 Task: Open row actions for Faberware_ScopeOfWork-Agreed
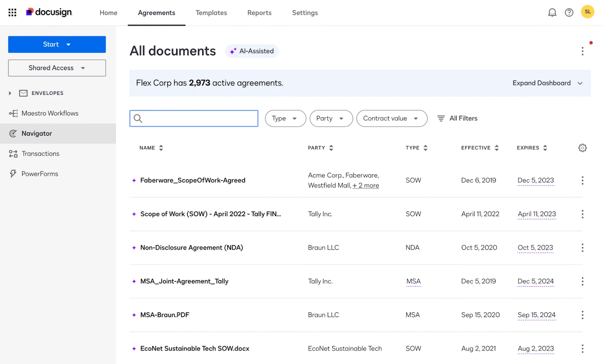coord(582,181)
